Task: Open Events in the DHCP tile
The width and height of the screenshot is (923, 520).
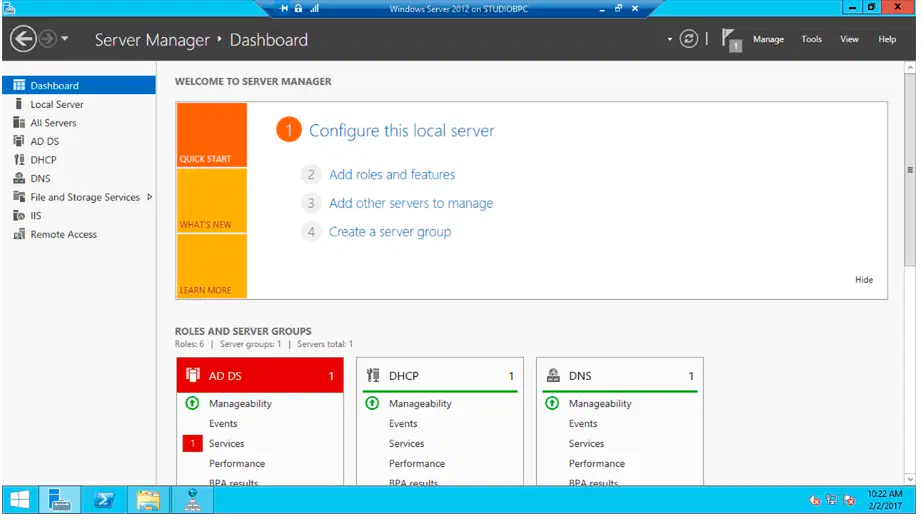Action: (x=403, y=423)
